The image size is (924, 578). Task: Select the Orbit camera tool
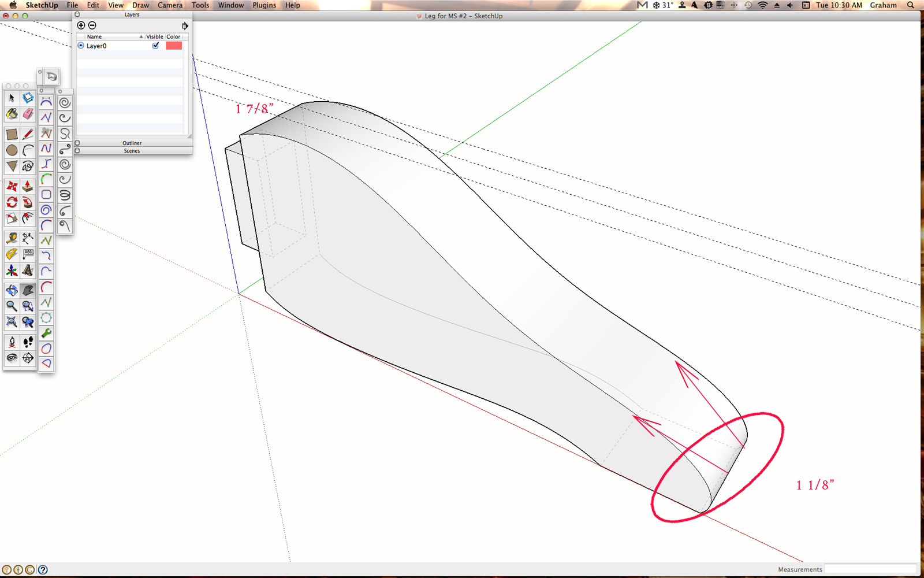point(12,290)
